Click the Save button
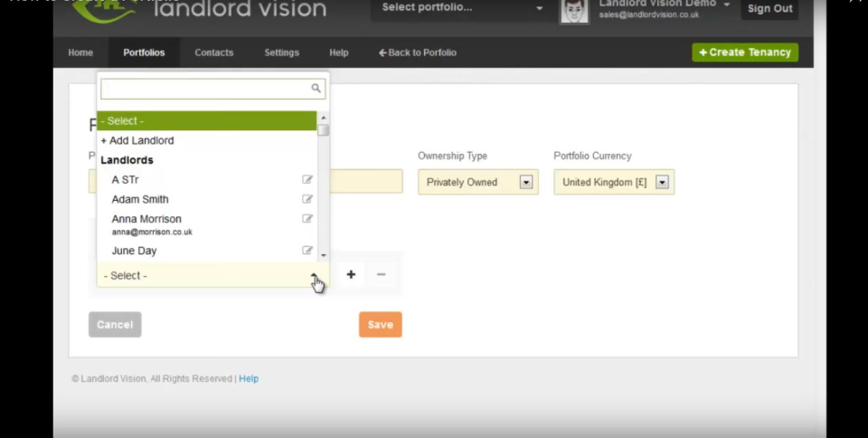Screen dimensions: 868x438 coord(381,325)
